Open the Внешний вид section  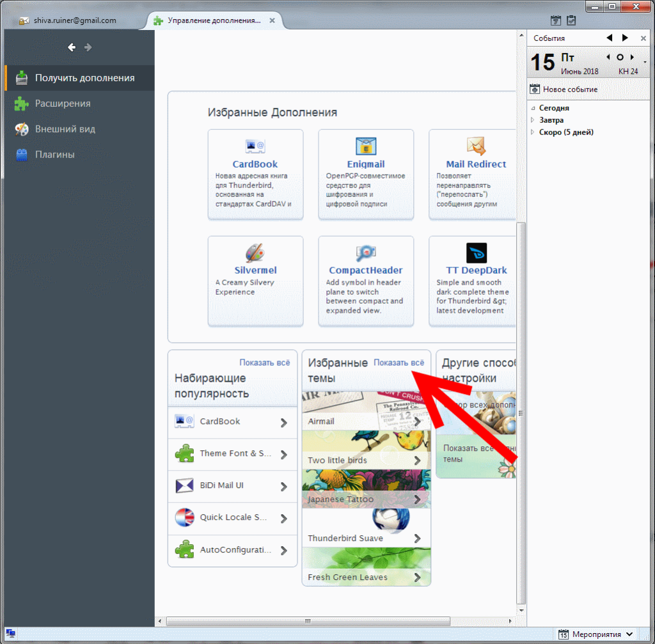(x=65, y=129)
